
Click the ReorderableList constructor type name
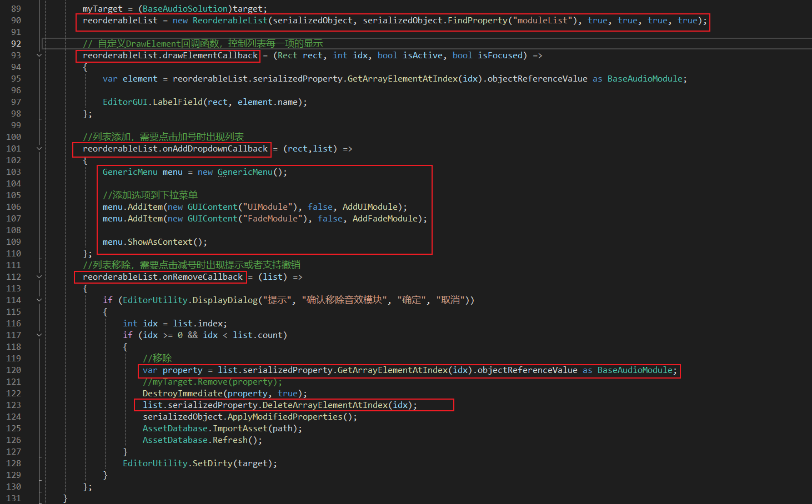(x=230, y=21)
